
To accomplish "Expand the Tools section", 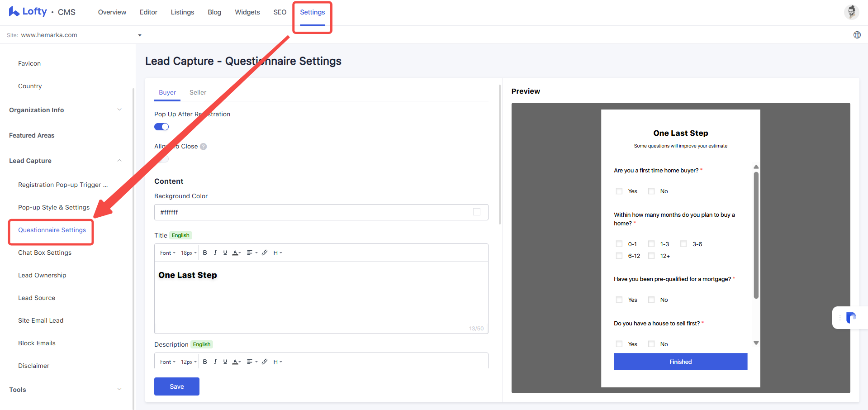I will coord(119,389).
